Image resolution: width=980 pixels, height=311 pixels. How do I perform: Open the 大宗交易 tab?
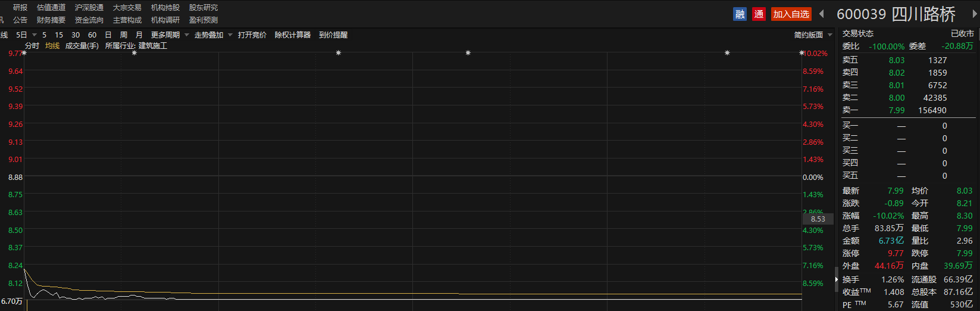[127, 8]
